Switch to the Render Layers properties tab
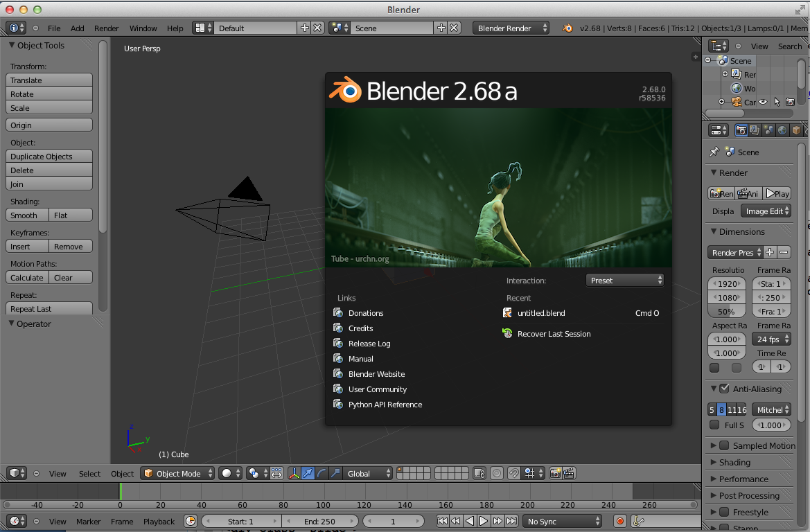 click(x=754, y=130)
